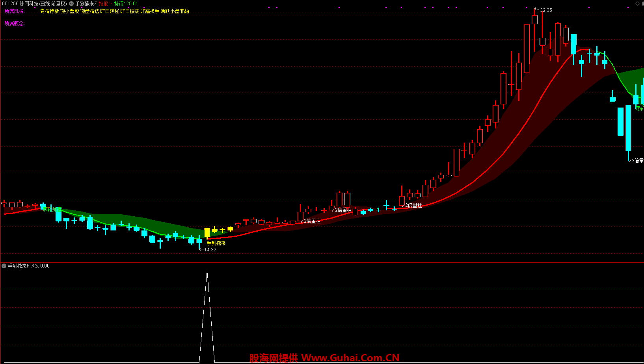The height and width of the screenshot is (364, 644).
Task: Click the Www.Guhai.Com.CN link text
Action: tap(350, 358)
